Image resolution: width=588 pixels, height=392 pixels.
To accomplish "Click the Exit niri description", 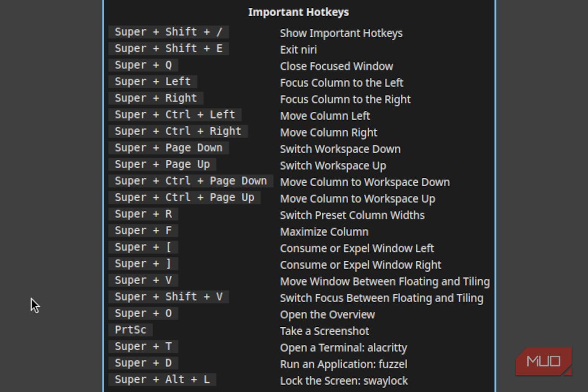I will click(299, 49).
